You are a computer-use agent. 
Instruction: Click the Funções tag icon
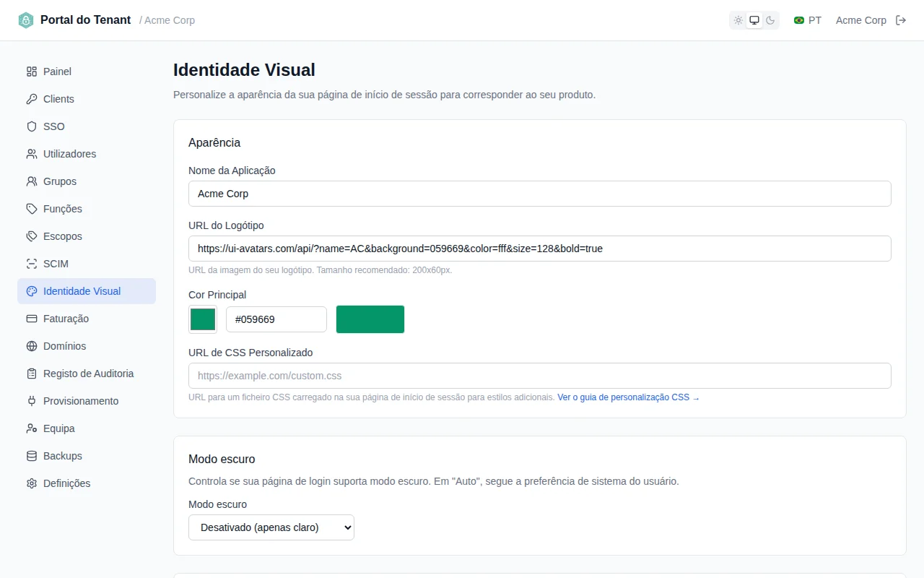coord(32,209)
